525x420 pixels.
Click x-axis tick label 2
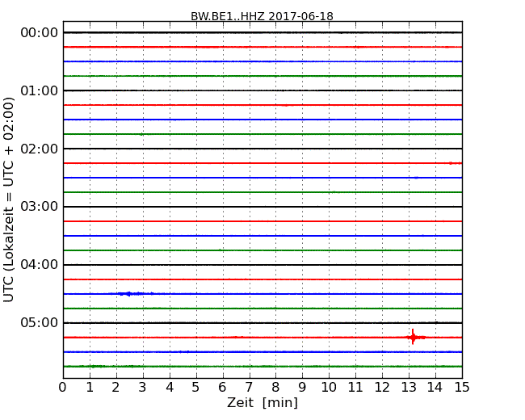coord(116,388)
